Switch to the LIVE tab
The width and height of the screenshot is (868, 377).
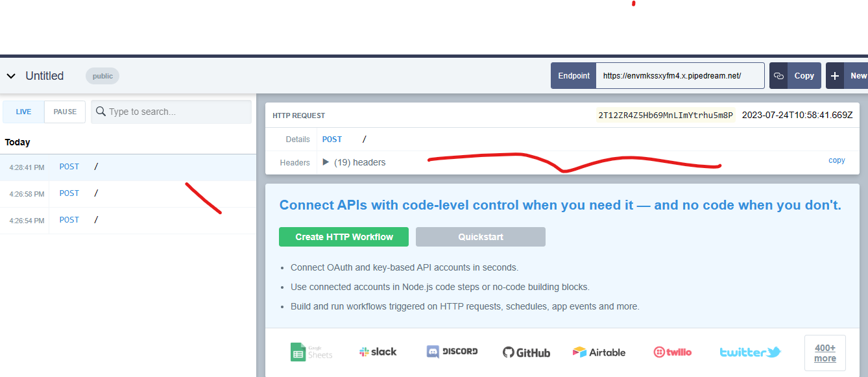point(23,111)
